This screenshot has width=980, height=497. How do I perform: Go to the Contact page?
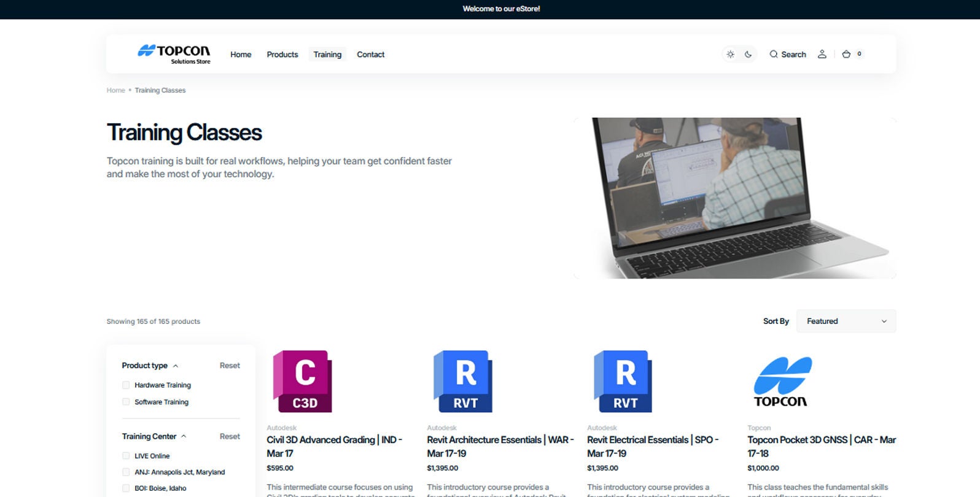[x=370, y=55]
